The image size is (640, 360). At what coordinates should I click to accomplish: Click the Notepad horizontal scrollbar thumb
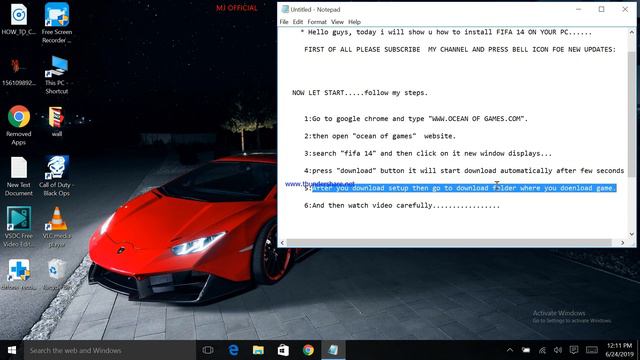(449, 242)
